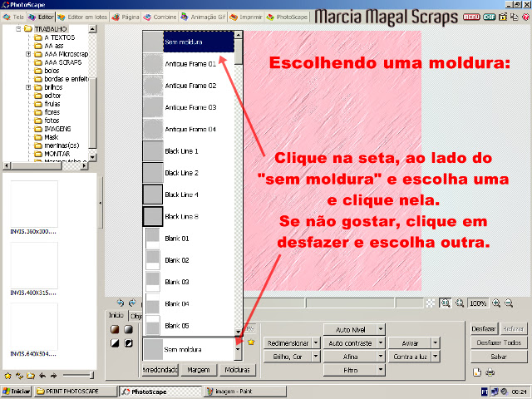The height and width of the screenshot is (399, 532).
Task: Click the Salvar button
Action: click(499, 357)
